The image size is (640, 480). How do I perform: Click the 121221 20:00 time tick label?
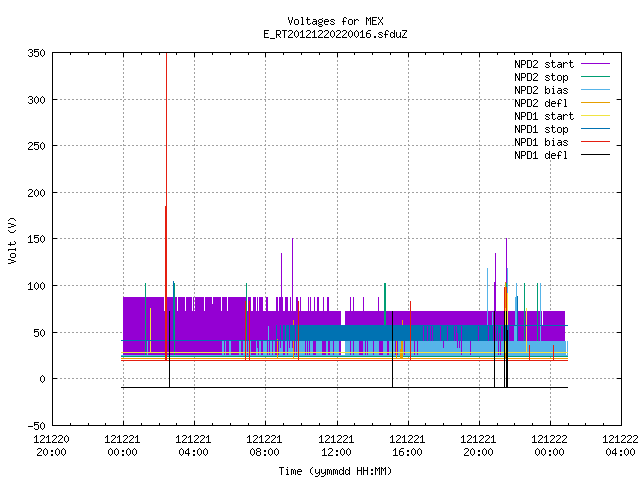coord(478,446)
